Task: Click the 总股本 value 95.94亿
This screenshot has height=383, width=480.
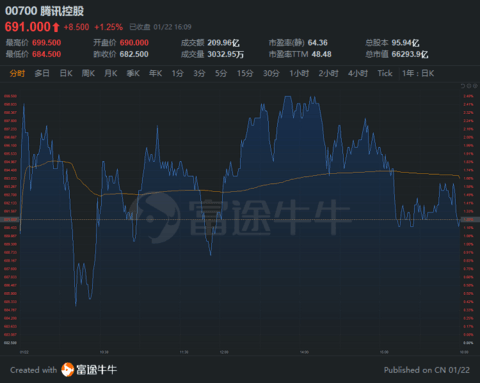Action: (x=405, y=43)
